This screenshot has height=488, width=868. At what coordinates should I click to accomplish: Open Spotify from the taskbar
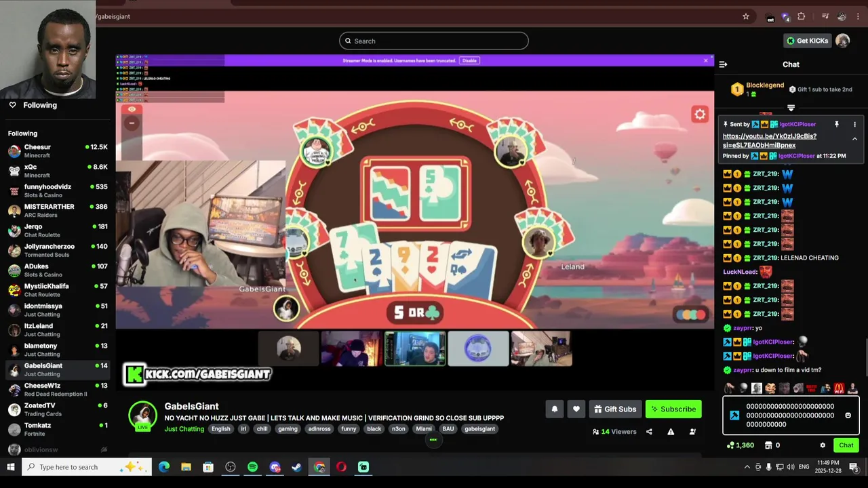tap(252, 467)
